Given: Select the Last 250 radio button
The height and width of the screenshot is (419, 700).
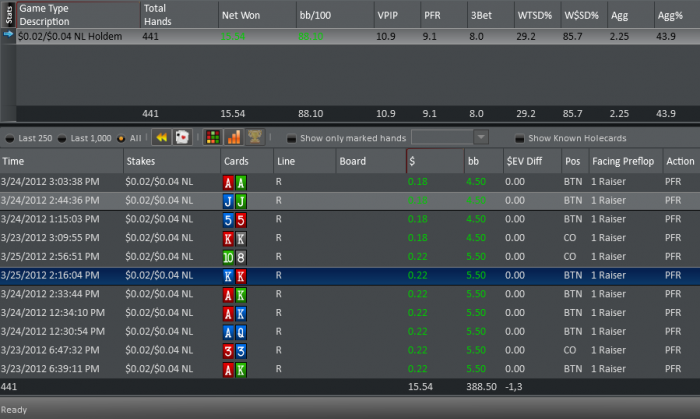Looking at the screenshot, I should click(9, 139).
